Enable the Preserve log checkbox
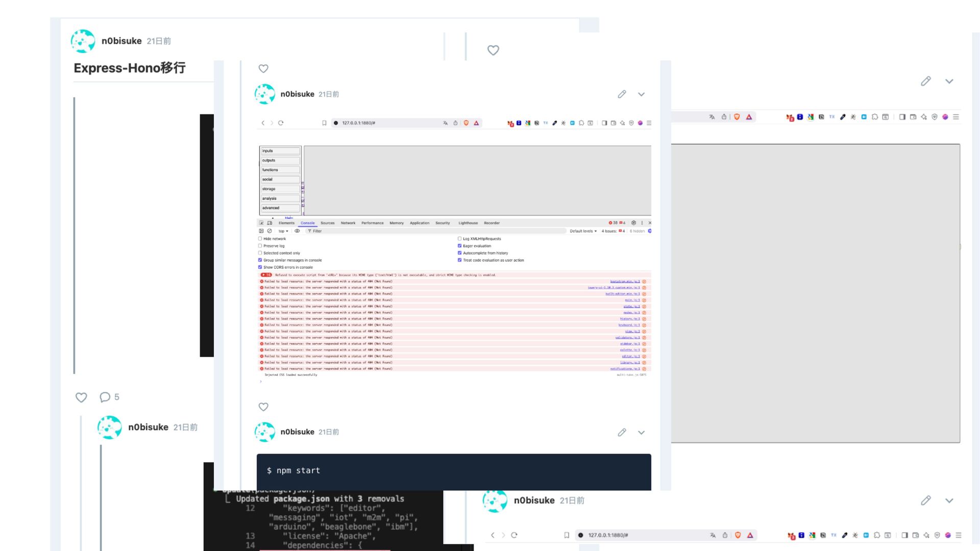 pyautogui.click(x=260, y=246)
